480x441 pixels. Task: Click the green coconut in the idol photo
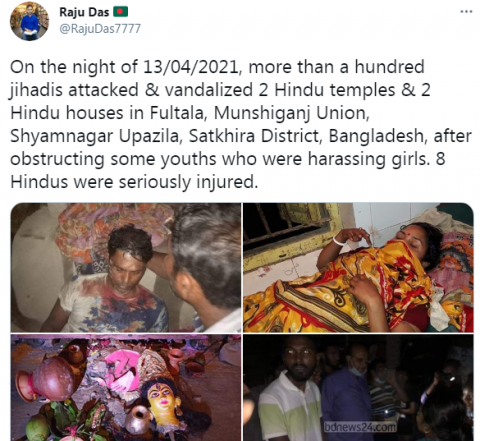(38, 427)
